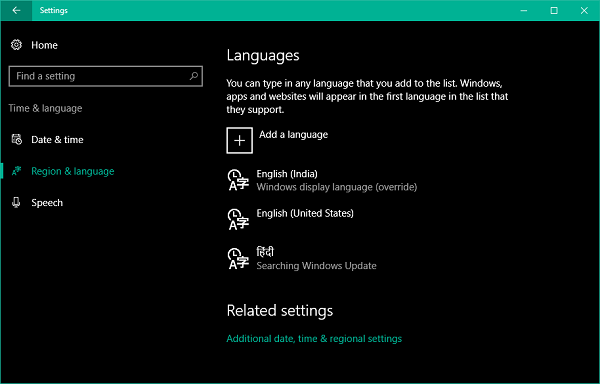
Task: Click the English (India) language icon
Action: tap(238, 180)
